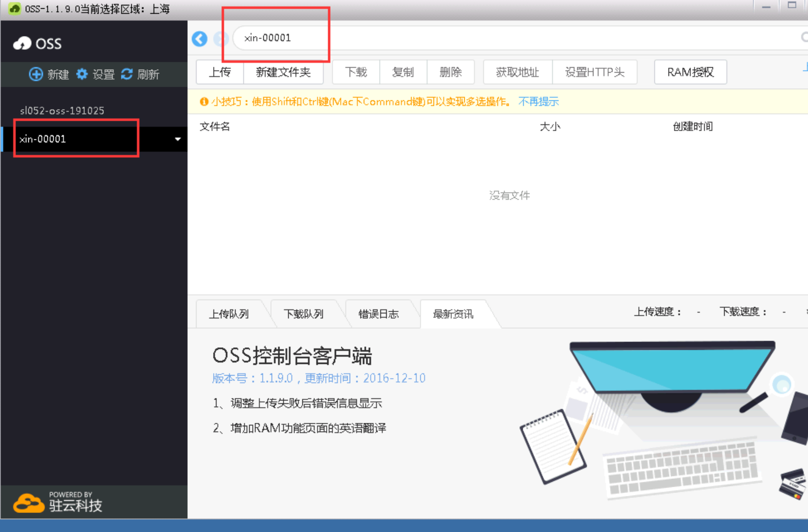Viewport: 808px width, 532px height.
Task: Open the 错误日志 tab
Action: pos(379,314)
